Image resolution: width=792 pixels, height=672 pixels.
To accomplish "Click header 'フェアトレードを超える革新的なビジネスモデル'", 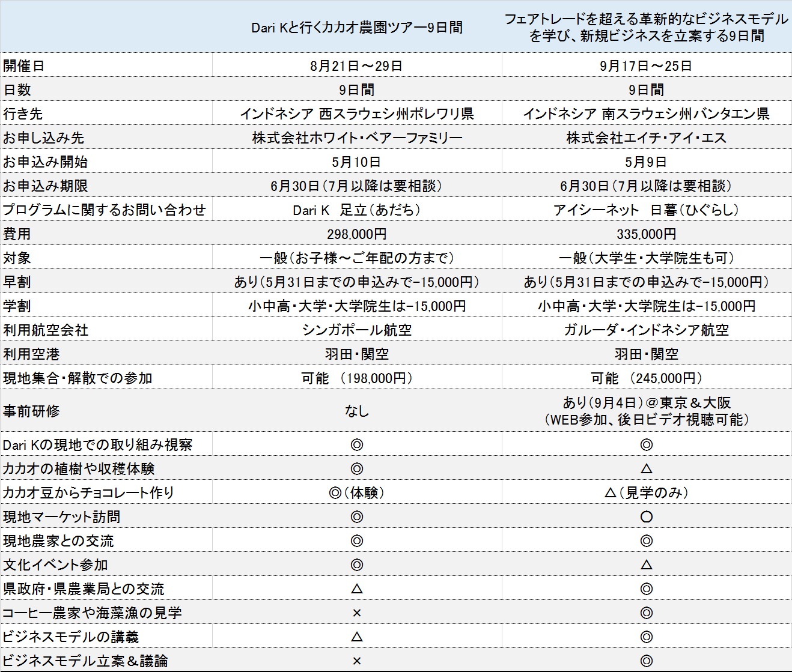I will click(x=646, y=20).
